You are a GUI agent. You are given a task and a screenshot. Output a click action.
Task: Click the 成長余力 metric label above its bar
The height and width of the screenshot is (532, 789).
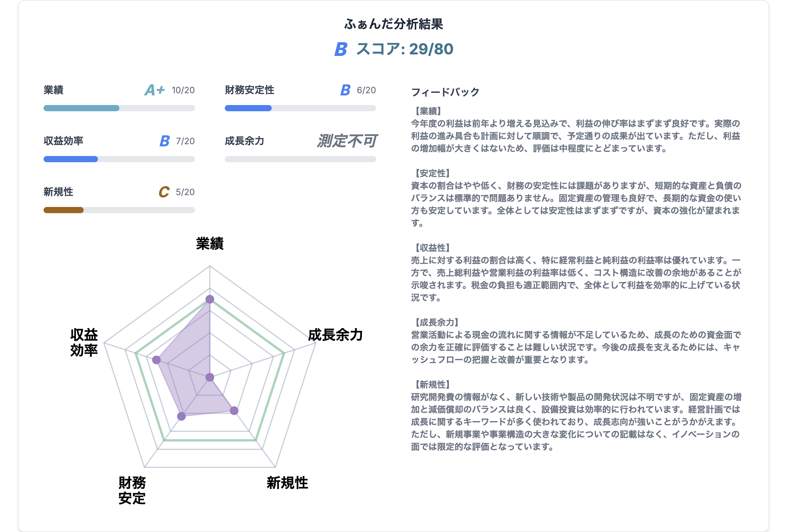(x=244, y=141)
